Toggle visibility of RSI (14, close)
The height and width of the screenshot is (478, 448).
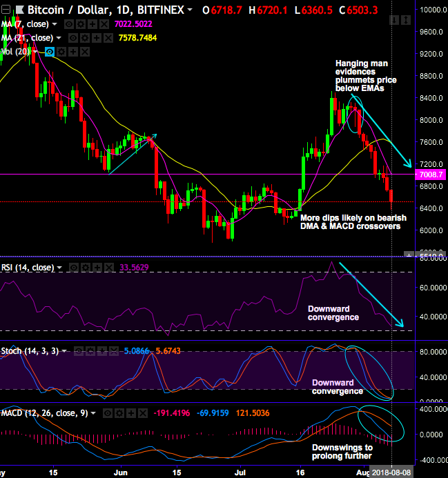coord(74,268)
